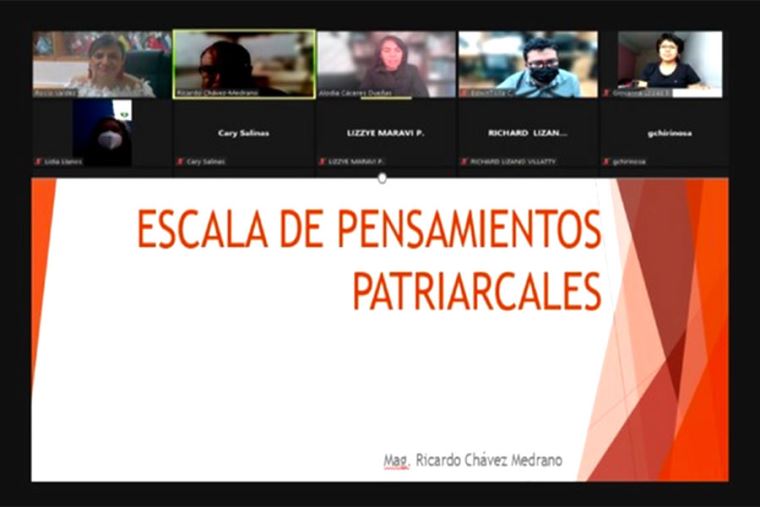Grab the divider handle between gallery and slide
Viewport: 760px width, 507px height.
tap(382, 178)
